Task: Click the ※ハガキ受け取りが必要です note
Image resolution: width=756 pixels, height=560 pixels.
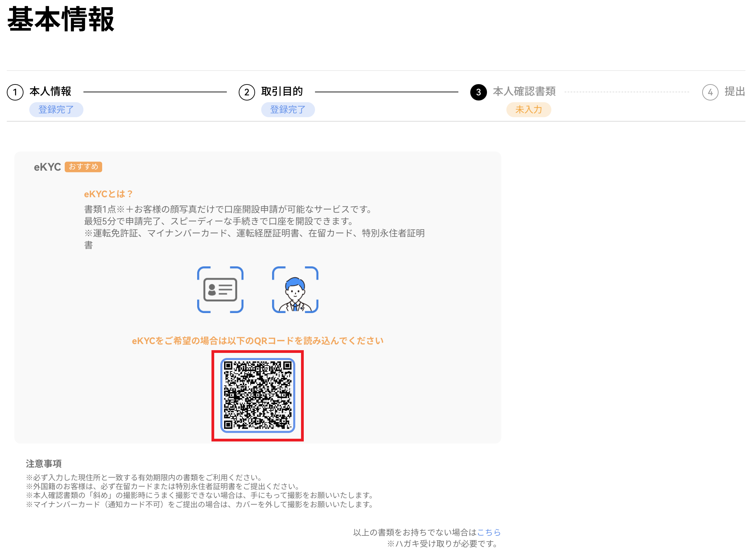Action: [442, 544]
